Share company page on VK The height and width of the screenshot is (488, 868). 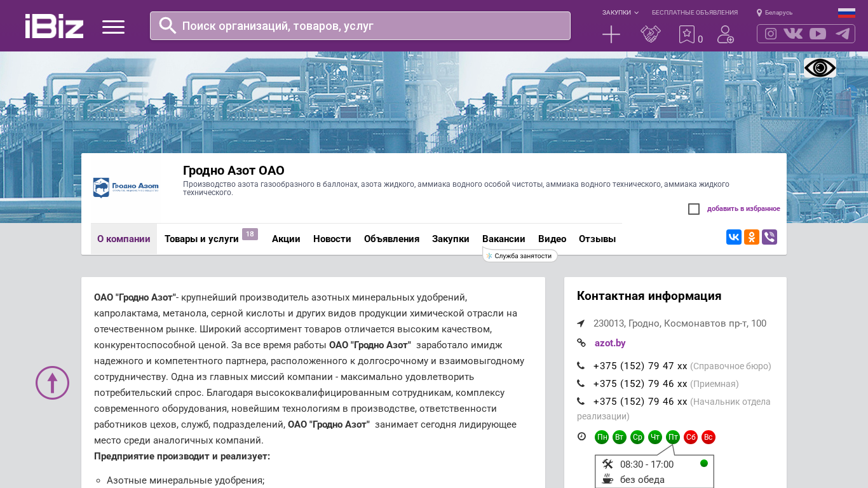[734, 237]
